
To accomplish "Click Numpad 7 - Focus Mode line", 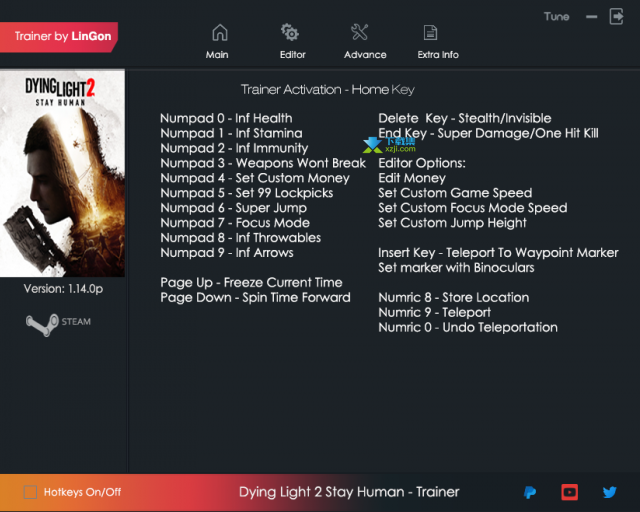I will 235,223.
